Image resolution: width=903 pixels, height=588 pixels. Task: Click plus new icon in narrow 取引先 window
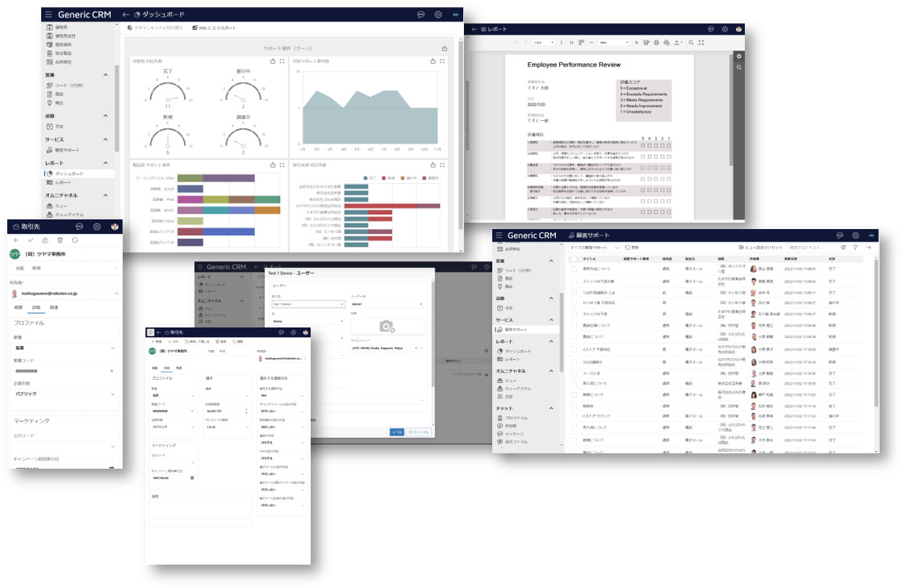pyautogui.click(x=15, y=240)
